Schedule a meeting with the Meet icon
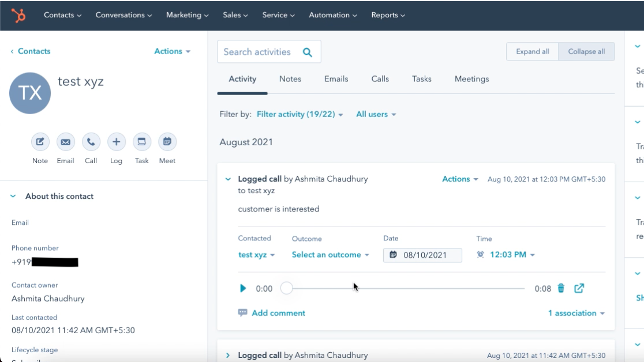Image resolution: width=644 pixels, height=362 pixels. click(167, 142)
